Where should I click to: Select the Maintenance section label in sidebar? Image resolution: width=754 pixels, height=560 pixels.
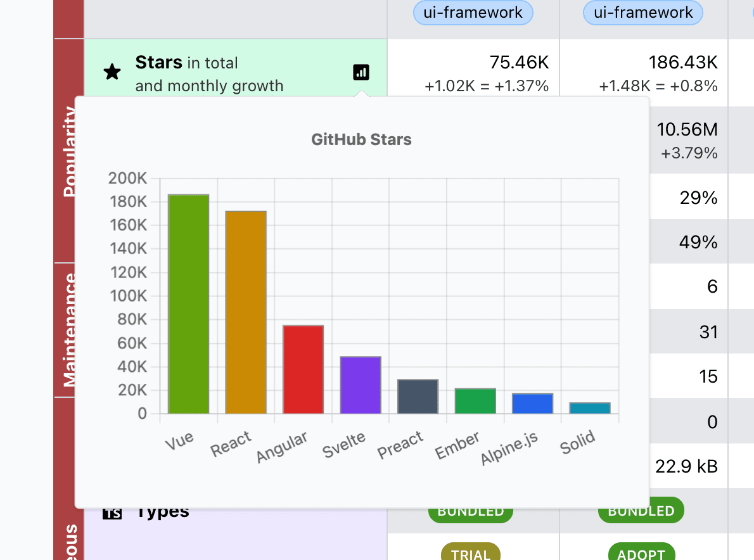point(68,329)
